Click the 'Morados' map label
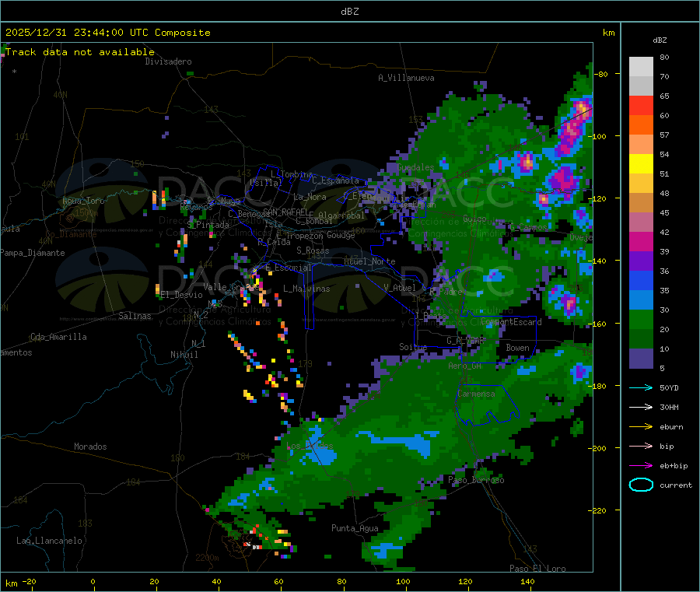The width and height of the screenshot is (700, 592). click(90, 447)
